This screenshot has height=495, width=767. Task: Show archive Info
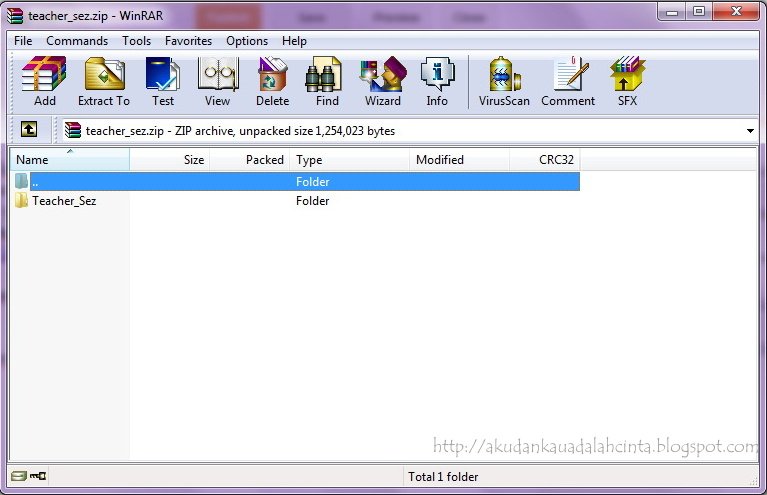click(x=437, y=81)
